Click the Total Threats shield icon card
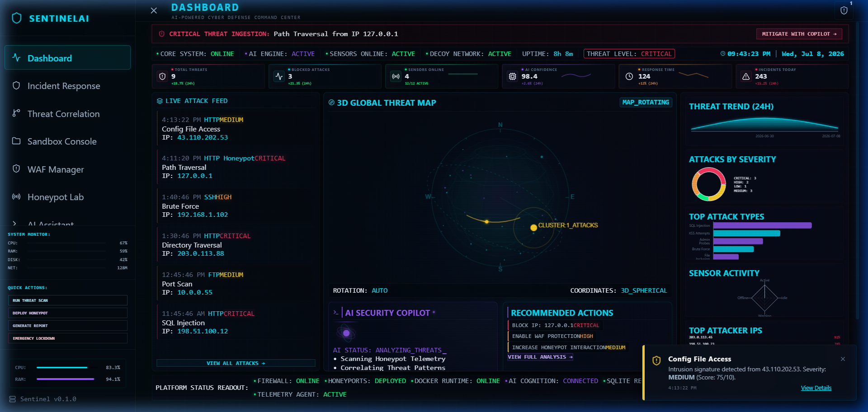The height and width of the screenshot is (412, 868). tap(163, 76)
